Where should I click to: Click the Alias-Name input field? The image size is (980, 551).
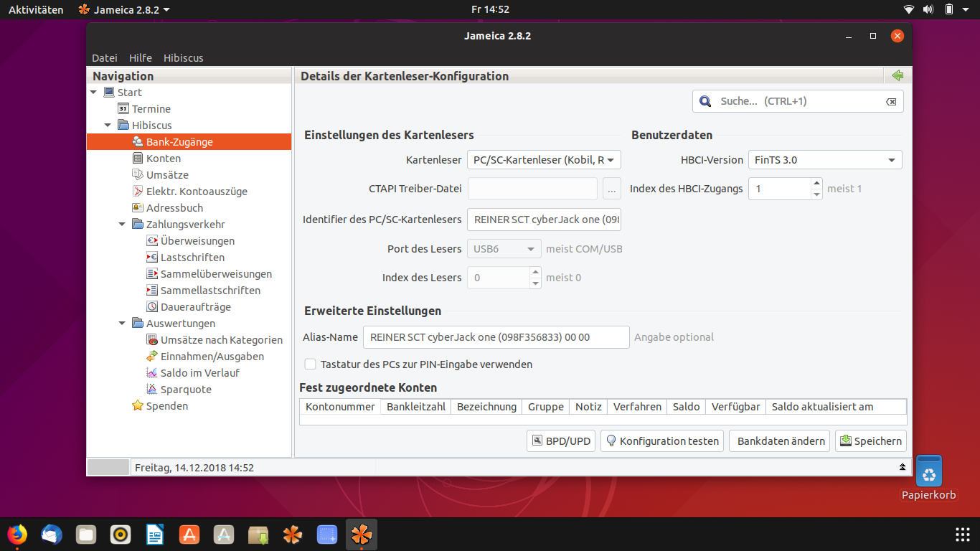(x=496, y=337)
